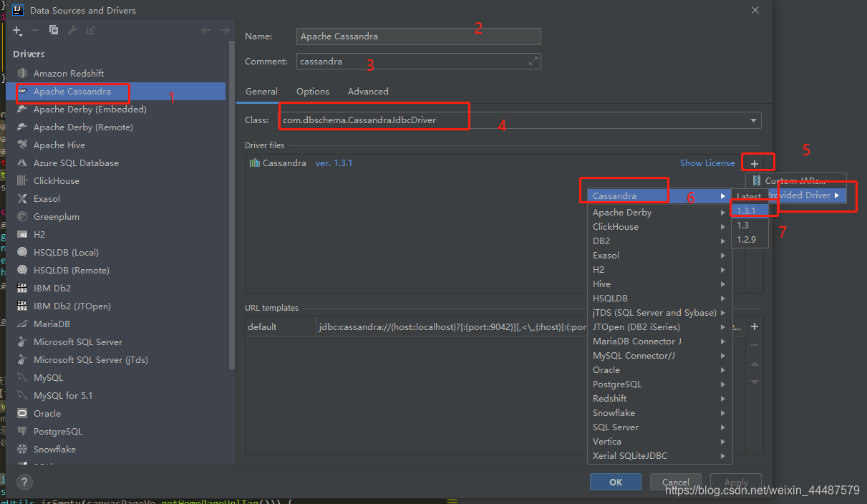Open Redshift provided driver submenu
This screenshot has height=504, width=867.
tap(659, 398)
